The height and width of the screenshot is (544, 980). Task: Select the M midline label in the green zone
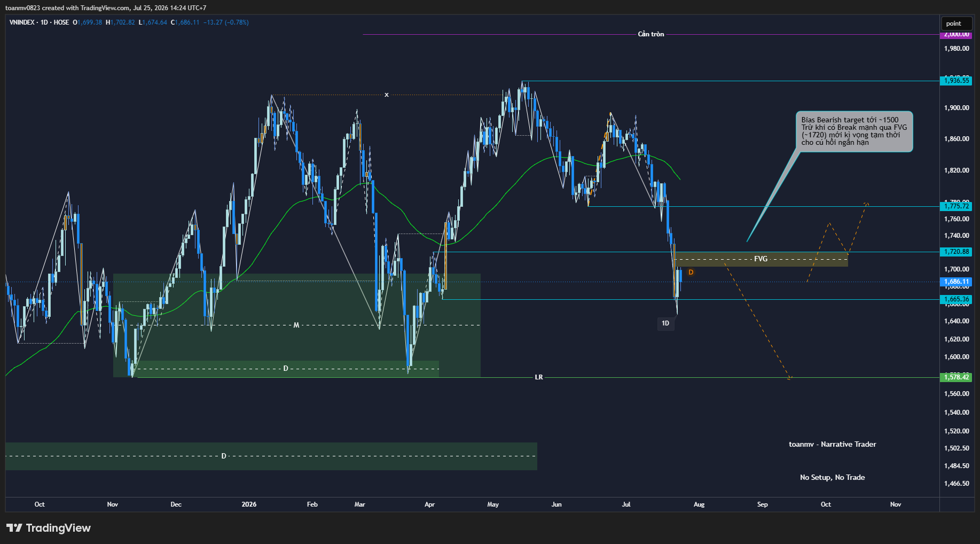[x=296, y=325]
